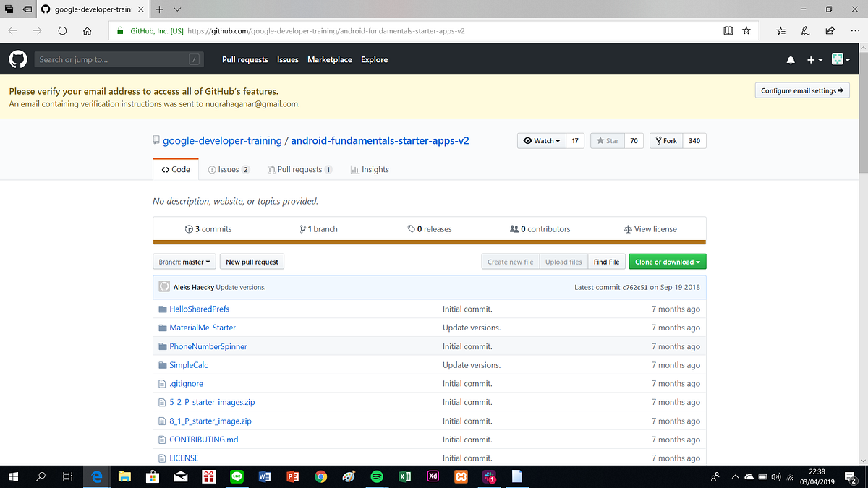Toggle reading view in the address bar

pos(728,30)
